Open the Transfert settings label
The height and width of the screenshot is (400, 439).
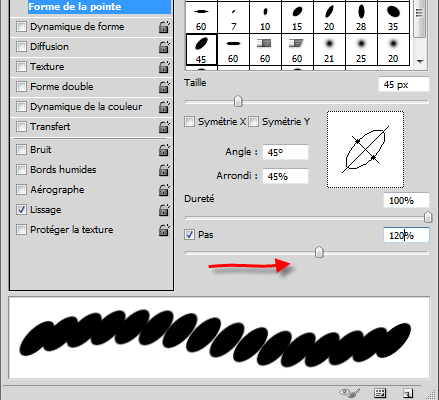click(x=50, y=127)
